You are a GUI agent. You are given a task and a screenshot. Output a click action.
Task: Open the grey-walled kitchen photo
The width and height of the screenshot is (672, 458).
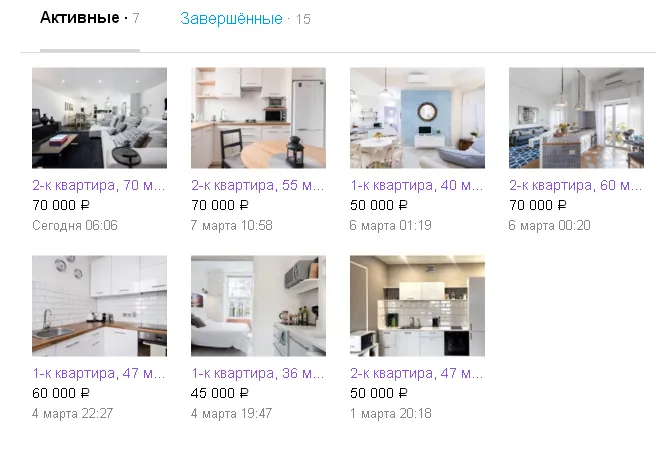417,306
